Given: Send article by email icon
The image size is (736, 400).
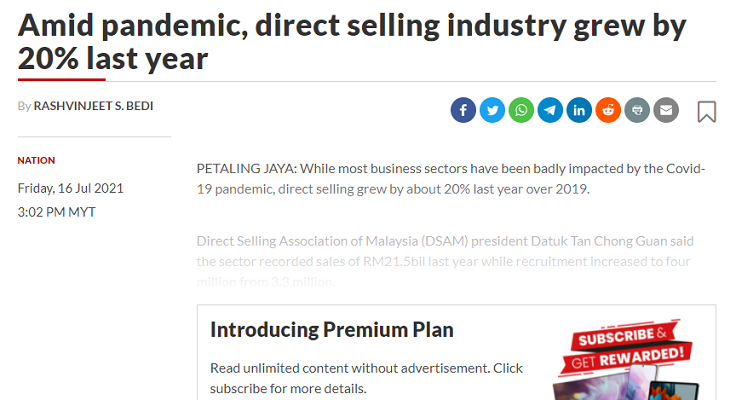Looking at the screenshot, I should (x=666, y=110).
